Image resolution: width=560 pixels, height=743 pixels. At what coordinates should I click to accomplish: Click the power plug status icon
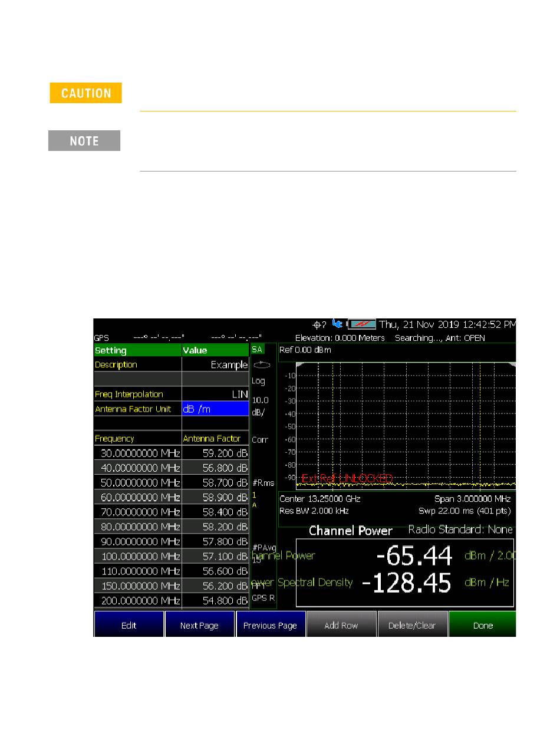pyautogui.click(x=337, y=324)
